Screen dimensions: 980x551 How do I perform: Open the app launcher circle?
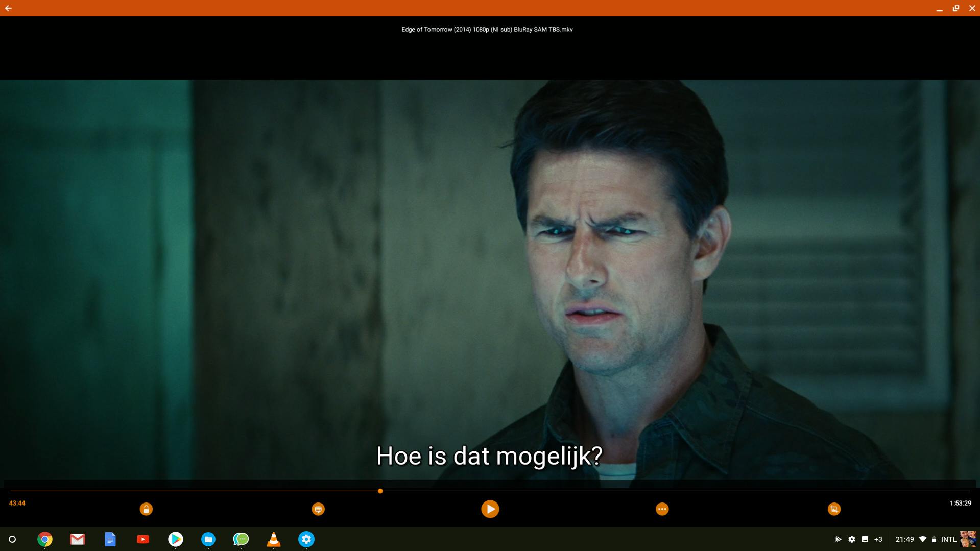pos(12,539)
